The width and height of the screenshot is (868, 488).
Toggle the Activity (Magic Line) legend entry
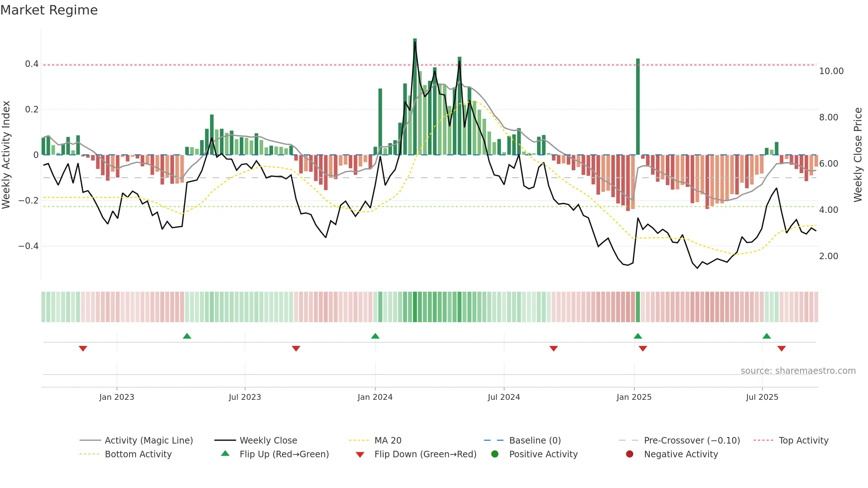coord(136,440)
